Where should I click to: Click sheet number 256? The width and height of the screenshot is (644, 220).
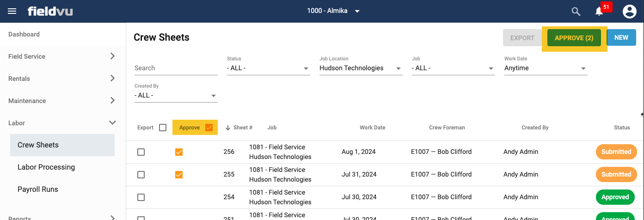229,152
